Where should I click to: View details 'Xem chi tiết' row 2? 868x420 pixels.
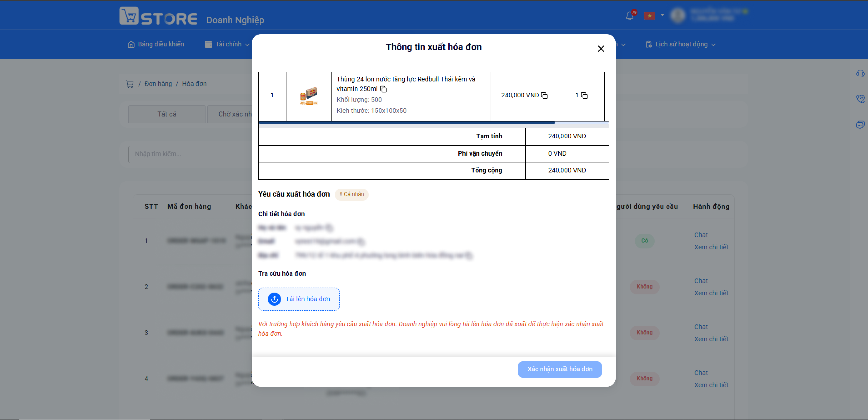[x=711, y=293]
